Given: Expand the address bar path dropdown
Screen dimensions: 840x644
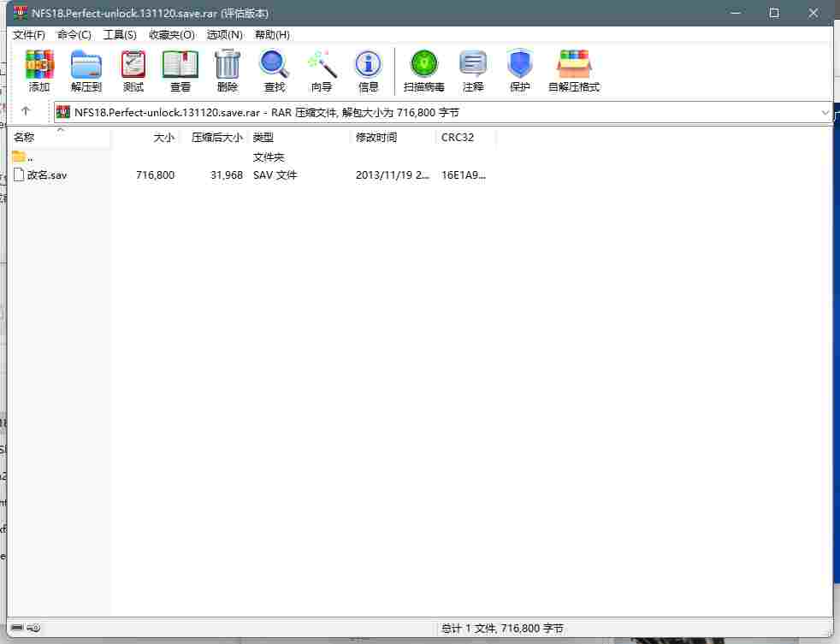Looking at the screenshot, I should coord(825,113).
